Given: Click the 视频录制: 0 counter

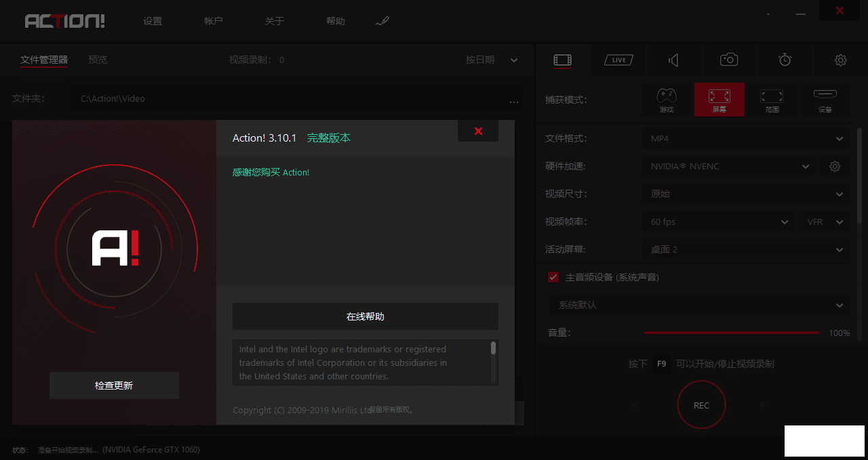Looking at the screenshot, I should coord(256,60).
